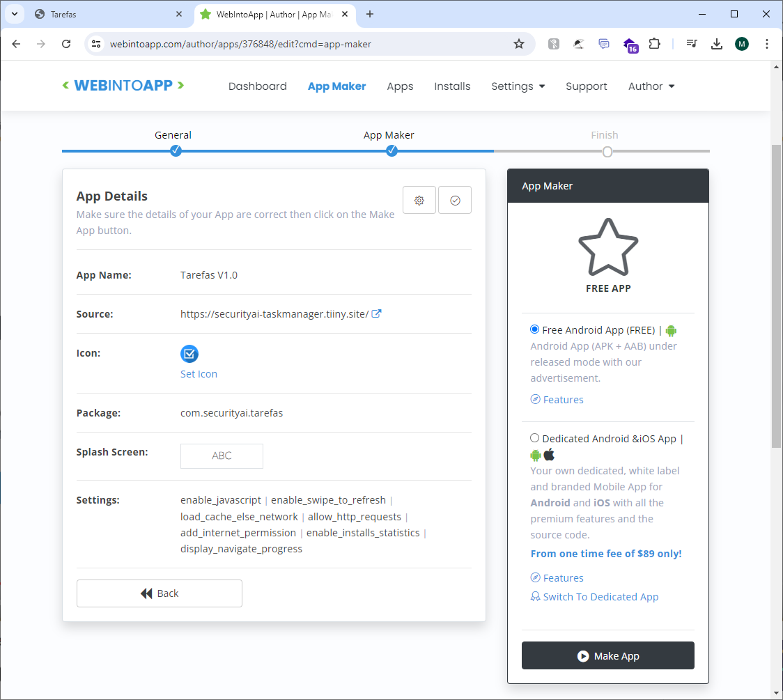Click the Back button
Viewport: 783px width, 700px height.
click(x=160, y=593)
